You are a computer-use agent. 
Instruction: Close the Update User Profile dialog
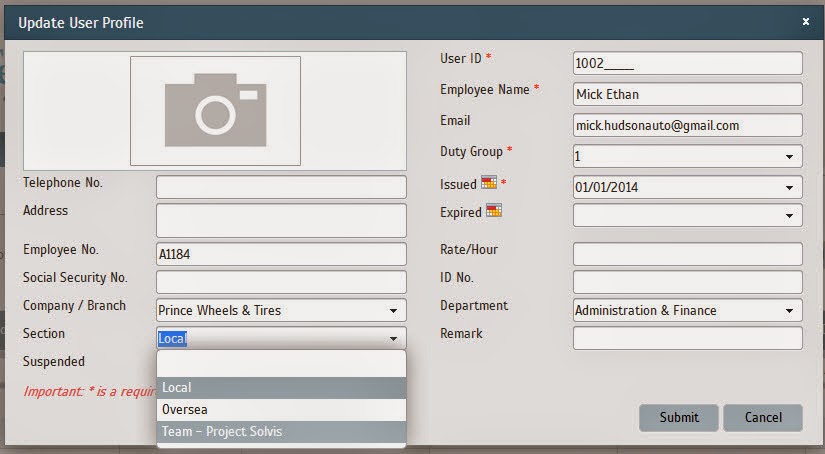pos(806,22)
